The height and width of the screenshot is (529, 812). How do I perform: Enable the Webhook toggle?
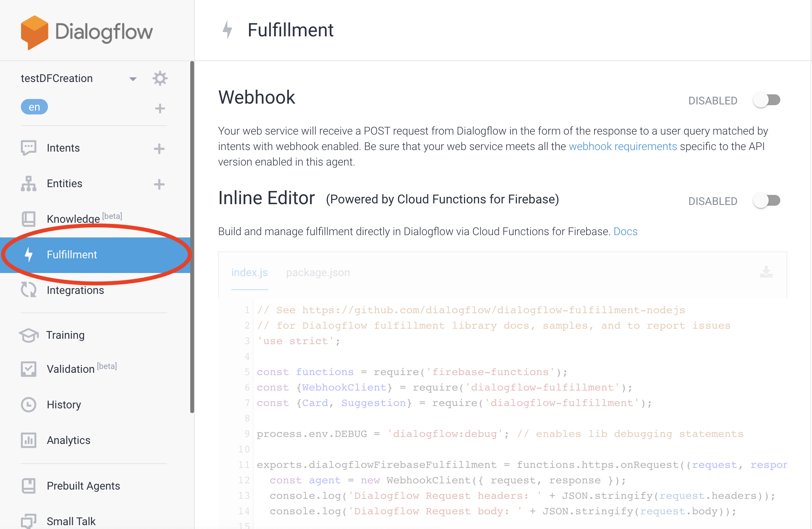[x=767, y=100]
